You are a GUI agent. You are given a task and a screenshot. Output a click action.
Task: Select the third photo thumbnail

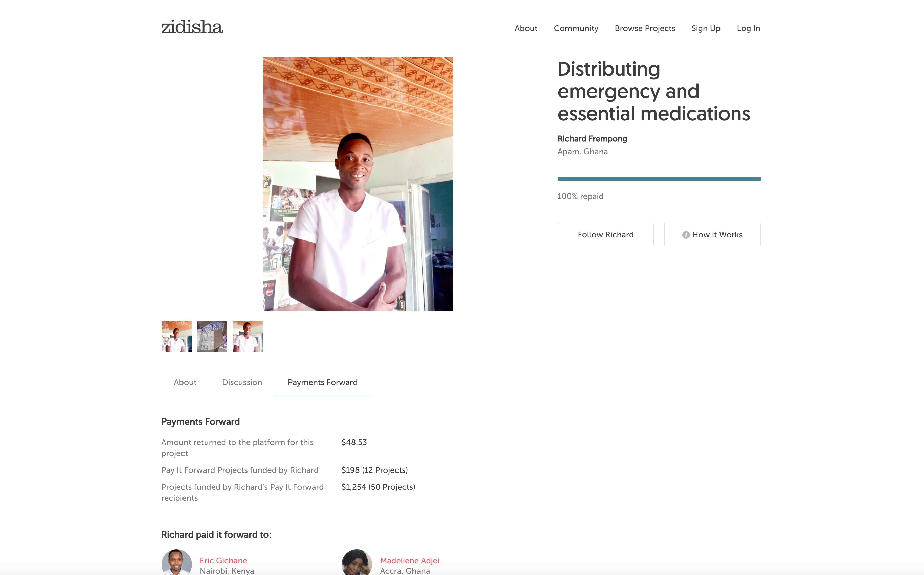click(248, 337)
